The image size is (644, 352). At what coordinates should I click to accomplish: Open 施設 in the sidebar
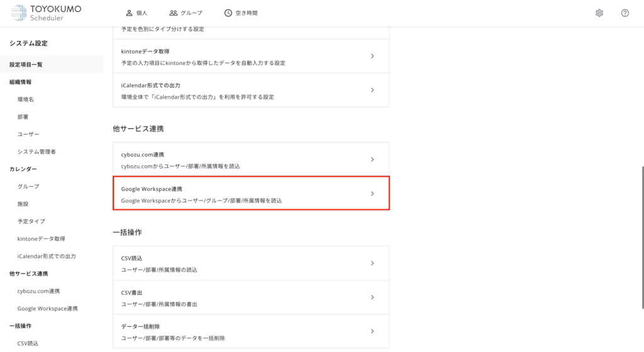point(23,204)
